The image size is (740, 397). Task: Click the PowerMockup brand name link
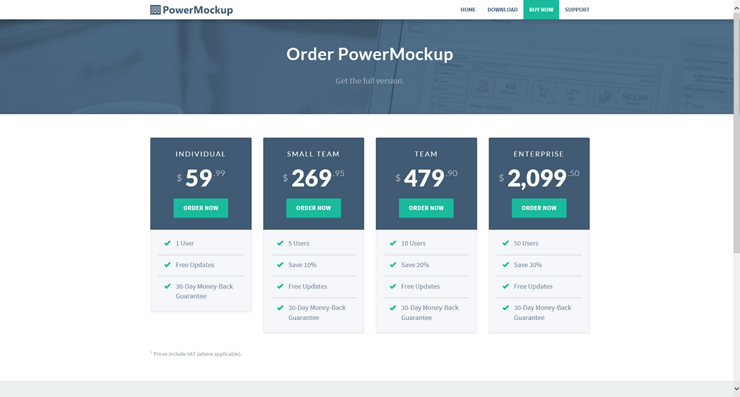click(198, 10)
